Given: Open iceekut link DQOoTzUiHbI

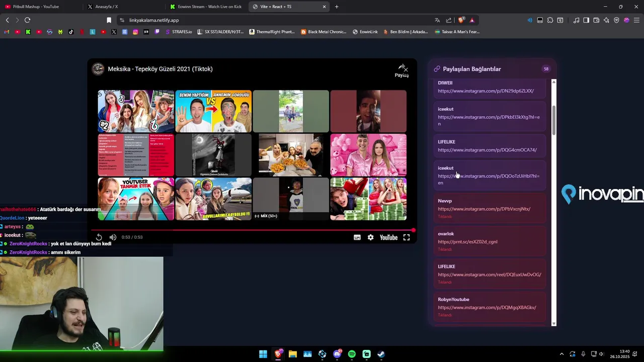Looking at the screenshot, I should pos(489,179).
